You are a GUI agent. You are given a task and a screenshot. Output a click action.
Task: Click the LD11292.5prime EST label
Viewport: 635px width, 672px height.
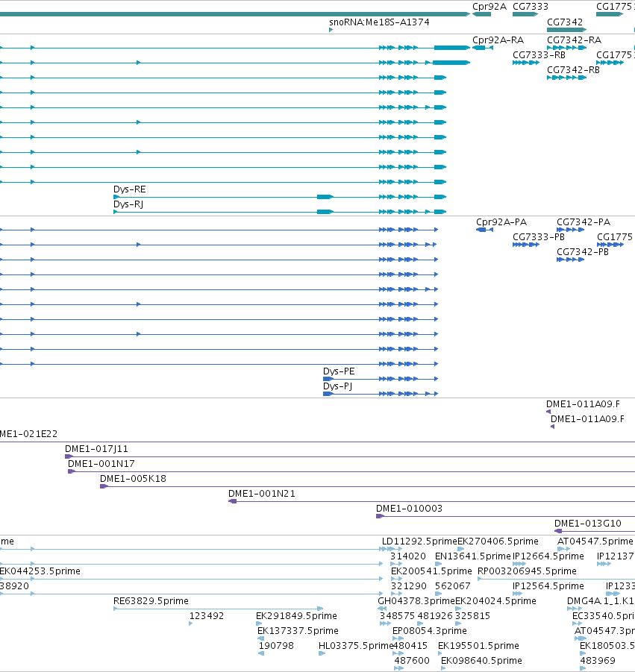tap(420, 541)
